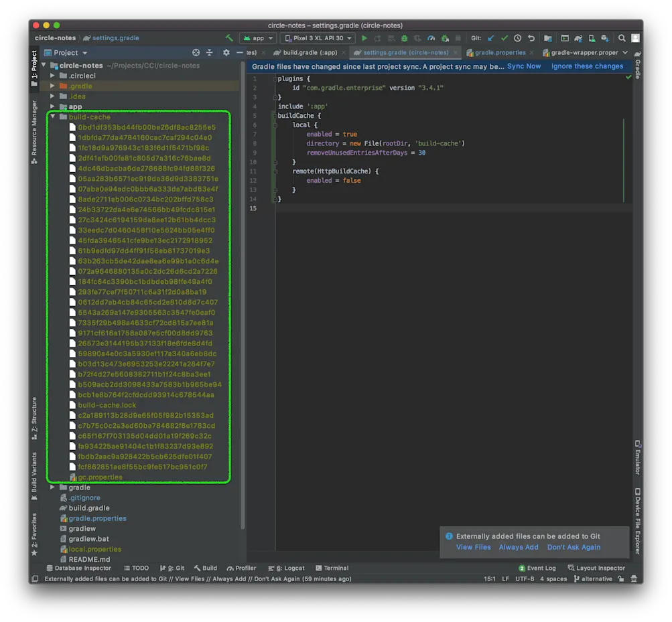The image size is (672, 622).
Task: Open the Pixel 3 XL API 30 device selector
Action: pos(317,38)
